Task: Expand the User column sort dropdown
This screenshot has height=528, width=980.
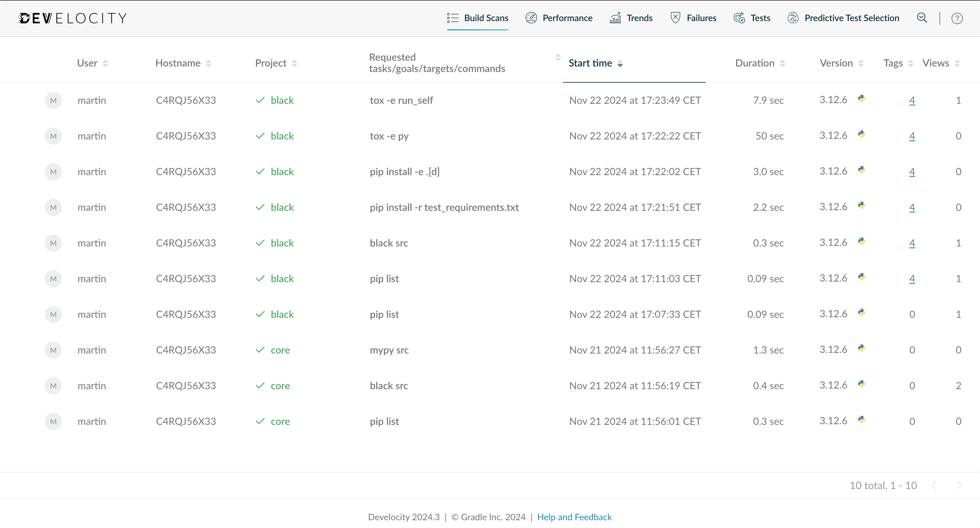Action: pos(105,63)
